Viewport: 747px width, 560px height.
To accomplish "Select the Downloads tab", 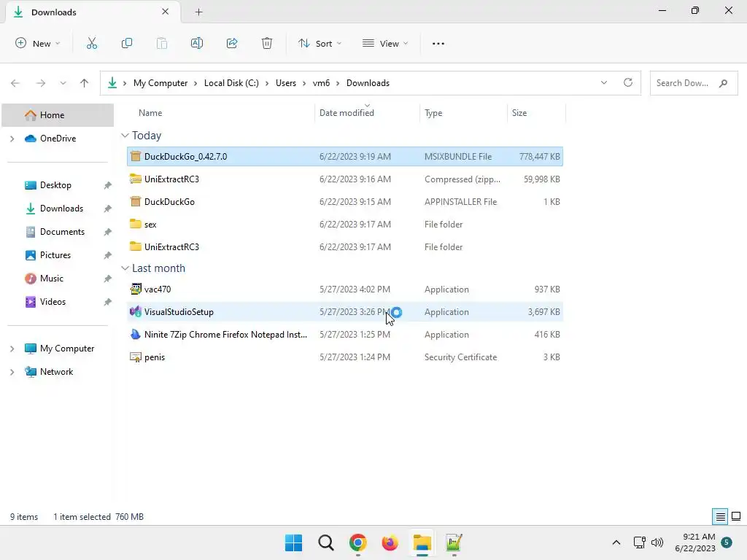I will pos(92,12).
